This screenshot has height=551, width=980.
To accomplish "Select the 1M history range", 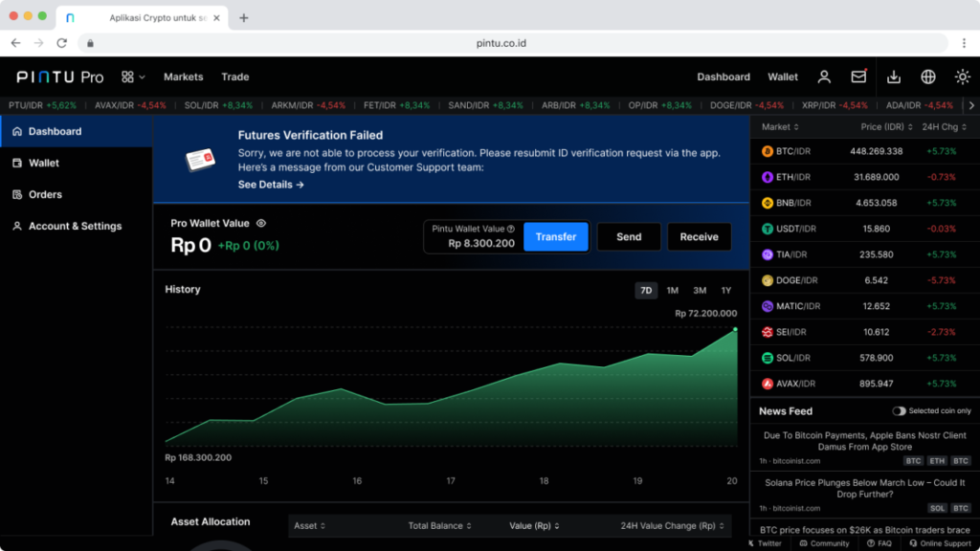I will (673, 291).
